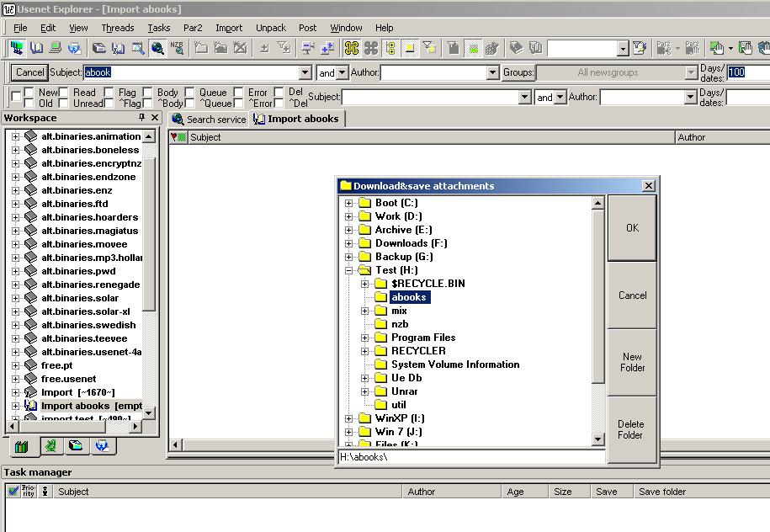Viewport: 770px width, 532px height.
Task: Click the first Par2 toolbar icon
Action: [665, 48]
